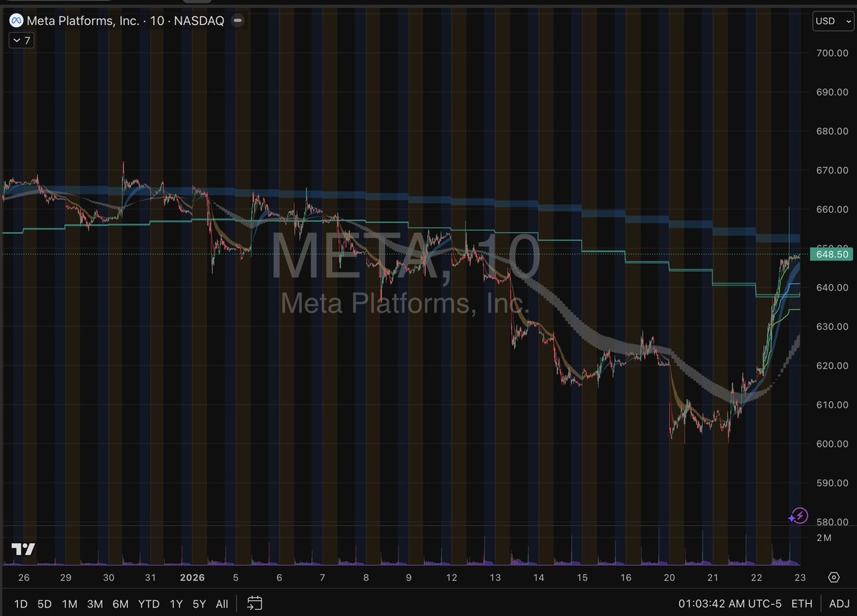This screenshot has width=857, height=616.
Task: Click the grey status pill beside NASDAQ
Action: (237, 21)
